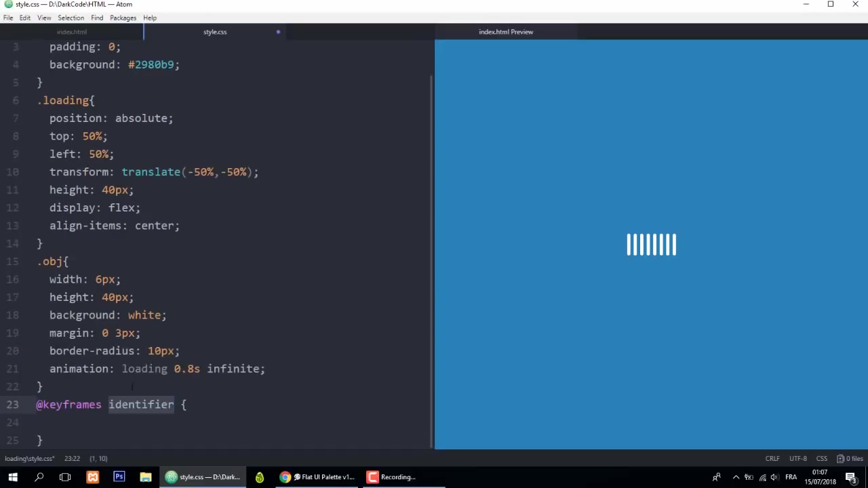Open Chrome showing Flat UI Palette

point(319,476)
